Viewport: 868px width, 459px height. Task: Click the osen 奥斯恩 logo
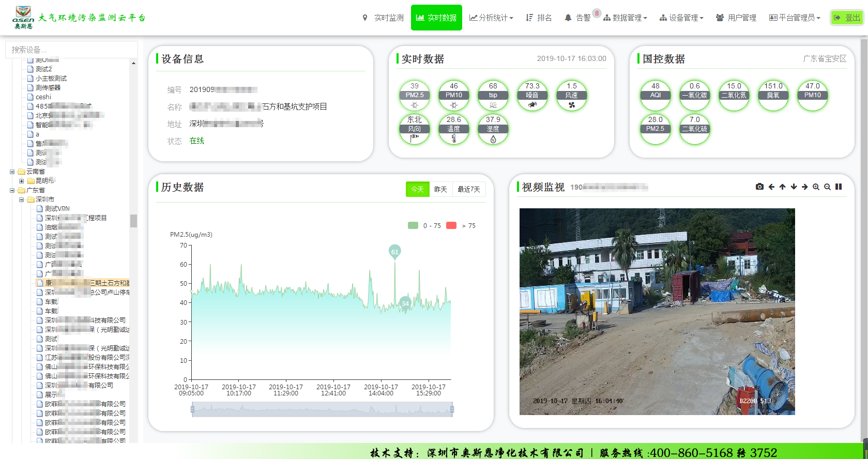pyautogui.click(x=24, y=18)
